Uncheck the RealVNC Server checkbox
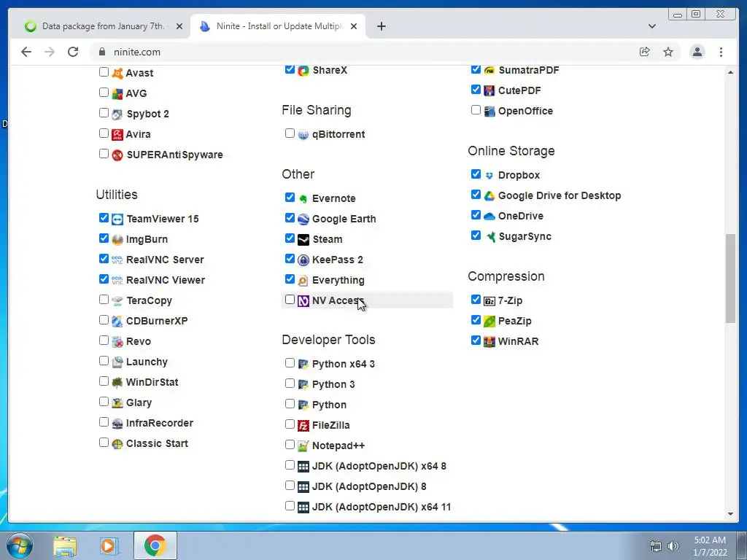The image size is (747, 560). click(104, 259)
